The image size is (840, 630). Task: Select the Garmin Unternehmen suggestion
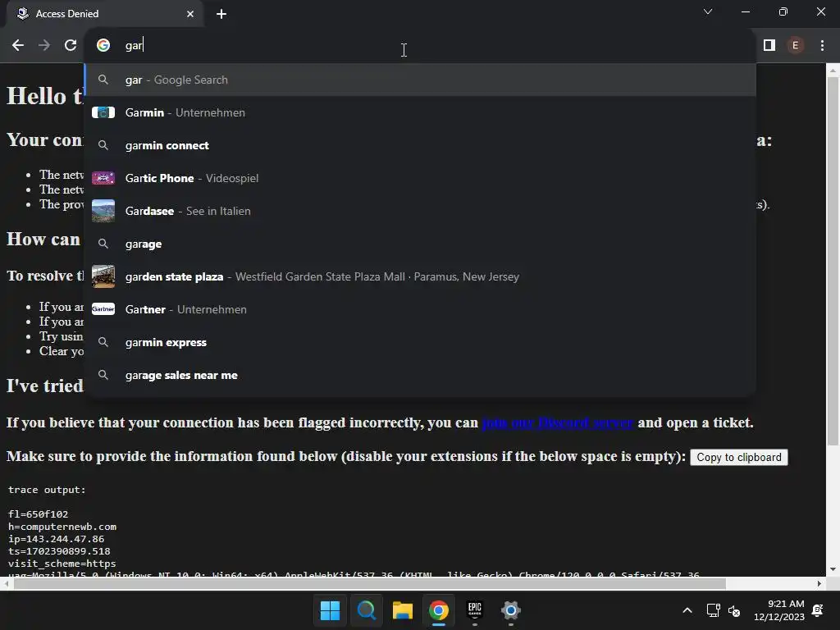421,112
